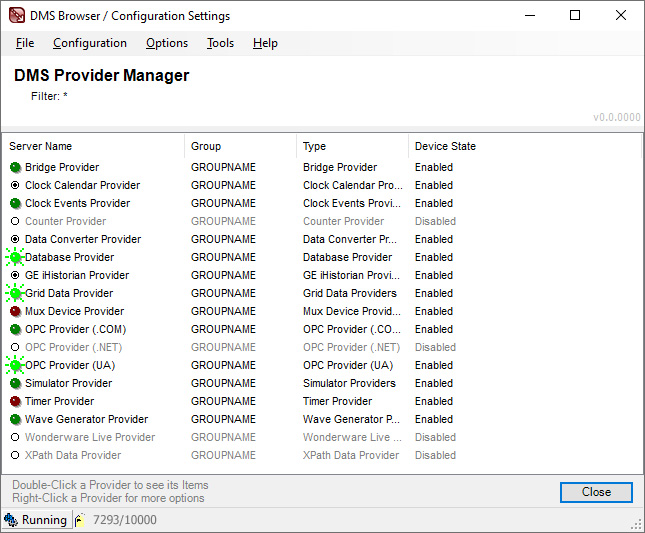Click the DMS Browser title bar app icon
Screen dimensions: 645x533
pos(16,16)
